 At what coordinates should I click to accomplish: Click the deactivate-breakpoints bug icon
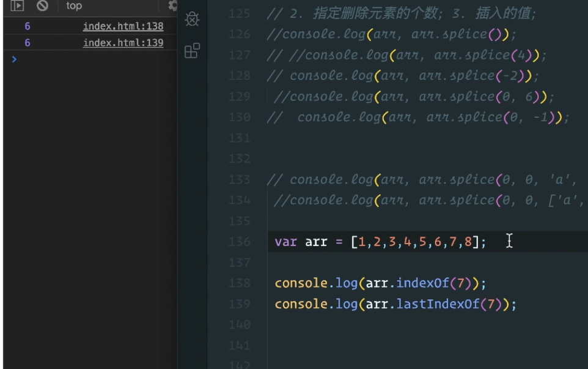click(x=192, y=19)
